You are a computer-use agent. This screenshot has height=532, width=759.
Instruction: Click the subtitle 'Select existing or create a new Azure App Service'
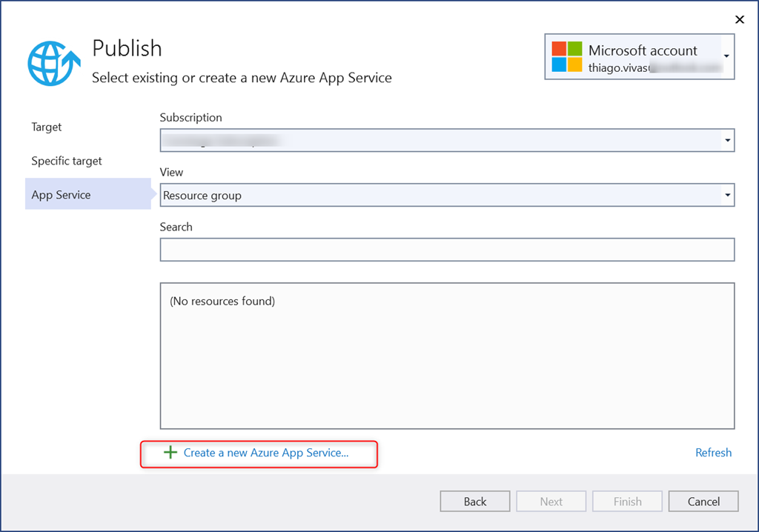click(x=242, y=78)
